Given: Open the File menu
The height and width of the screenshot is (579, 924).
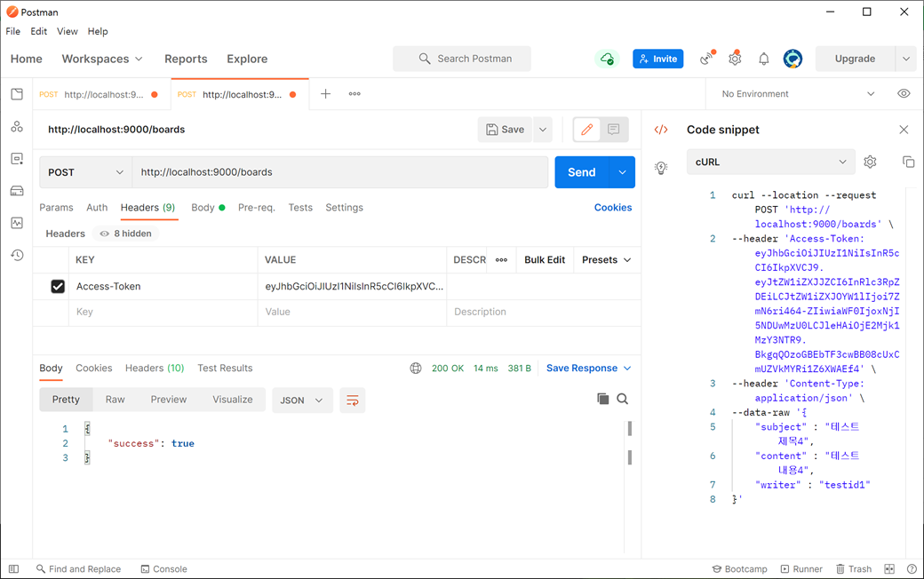Looking at the screenshot, I should pos(13,31).
